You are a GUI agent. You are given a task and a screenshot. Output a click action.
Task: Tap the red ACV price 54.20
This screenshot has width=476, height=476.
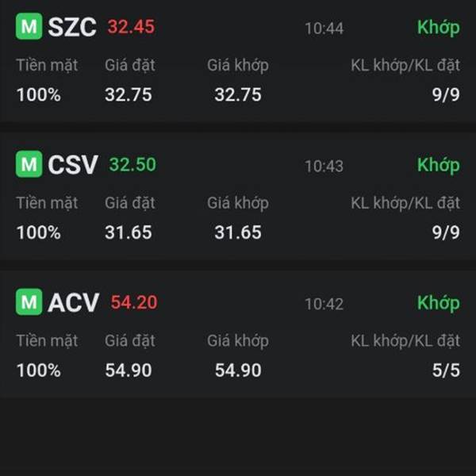(134, 302)
